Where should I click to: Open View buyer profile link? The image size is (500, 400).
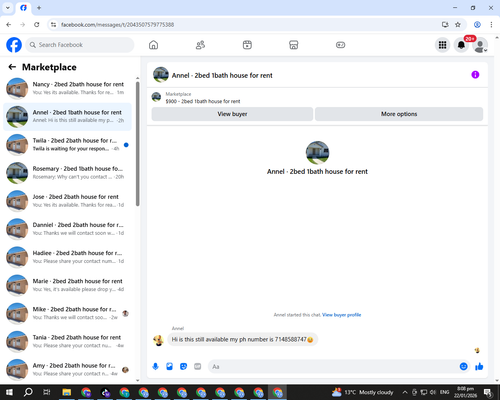pos(341,315)
